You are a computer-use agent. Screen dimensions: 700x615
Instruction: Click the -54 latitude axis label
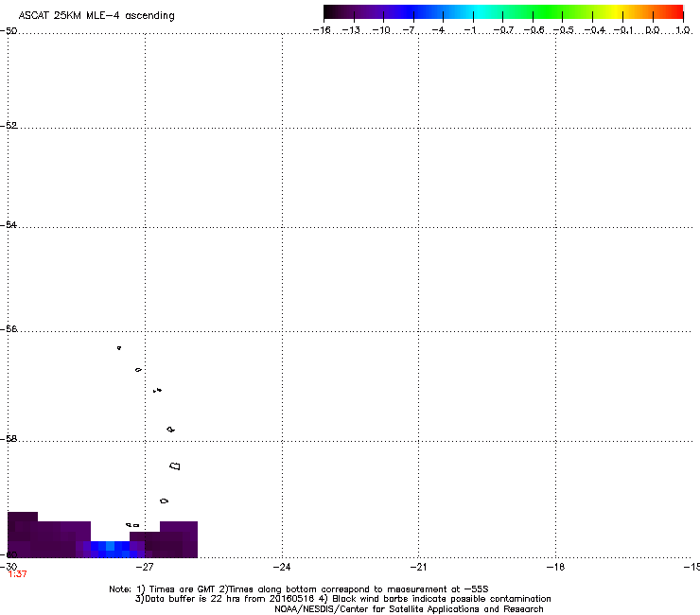click(x=9, y=224)
